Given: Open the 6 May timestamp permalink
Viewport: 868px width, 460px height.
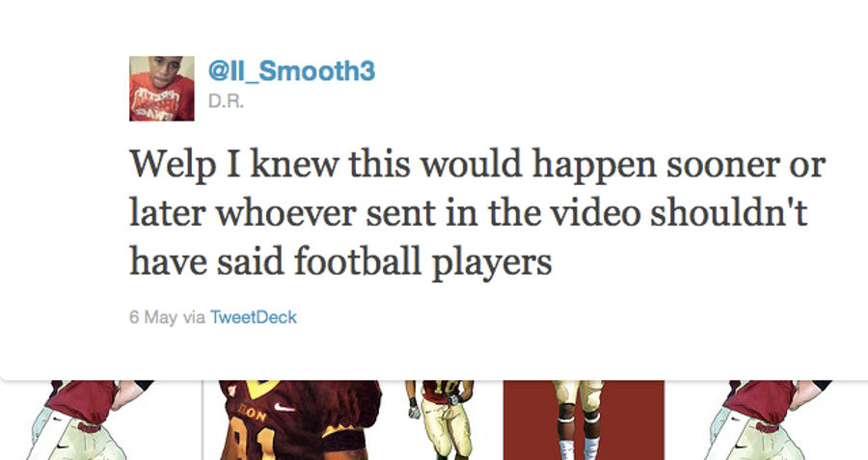Looking at the screenshot, I should coord(153,317).
